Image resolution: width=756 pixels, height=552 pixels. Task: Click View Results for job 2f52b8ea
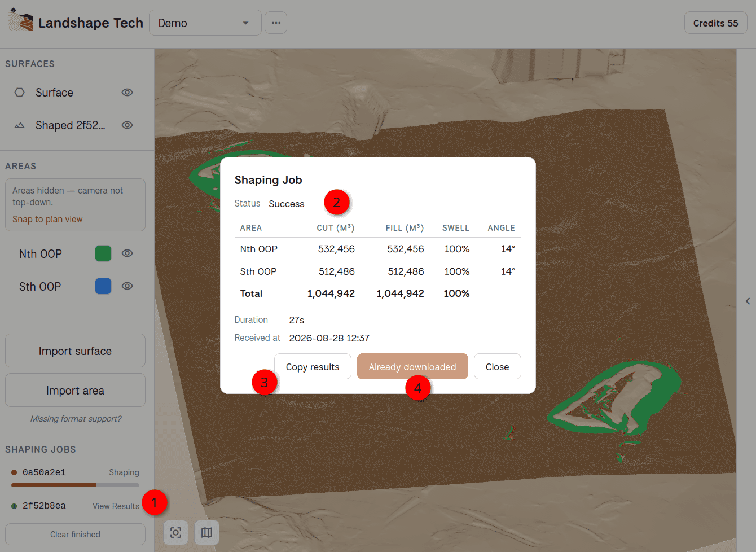(x=116, y=506)
